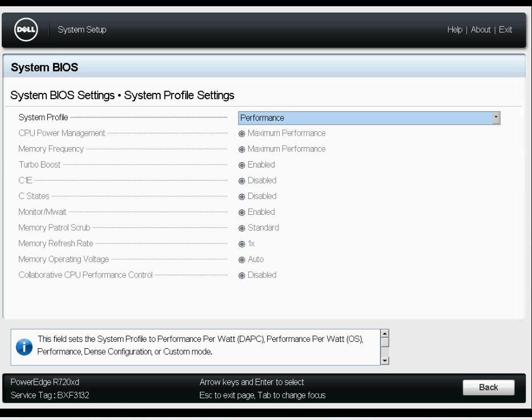
Task: Click the PowerEdge R720xd model text
Action: click(45, 382)
